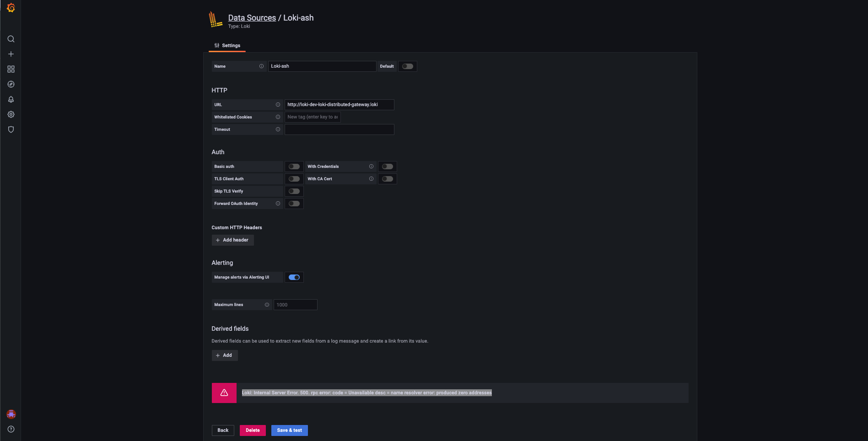The image size is (868, 441).
Task: Click Add under Derived fields
Action: click(225, 355)
